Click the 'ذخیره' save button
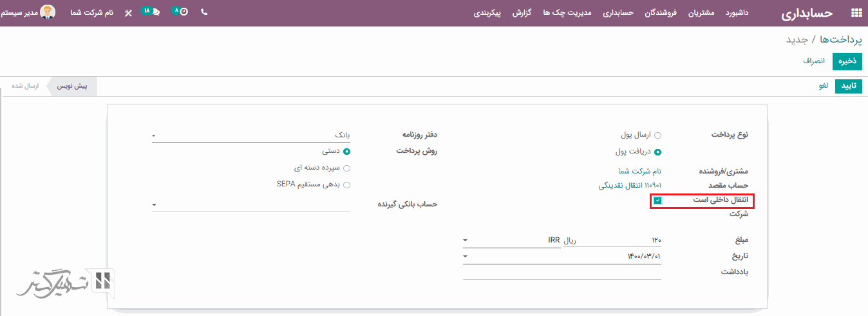The height and width of the screenshot is (316, 868). tap(847, 61)
